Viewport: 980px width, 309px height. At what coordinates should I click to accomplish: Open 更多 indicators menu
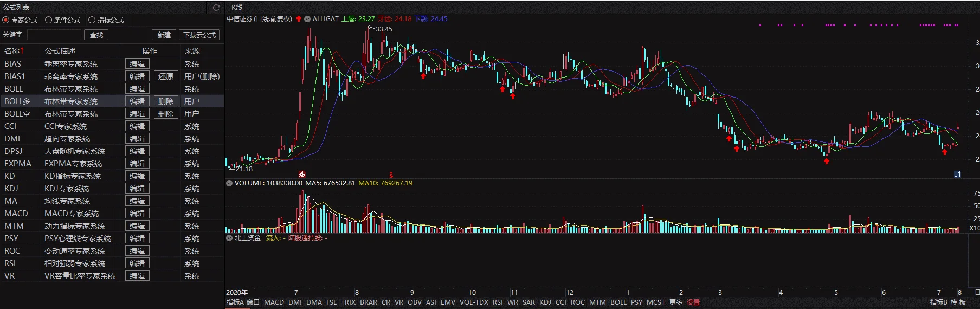[675, 302]
